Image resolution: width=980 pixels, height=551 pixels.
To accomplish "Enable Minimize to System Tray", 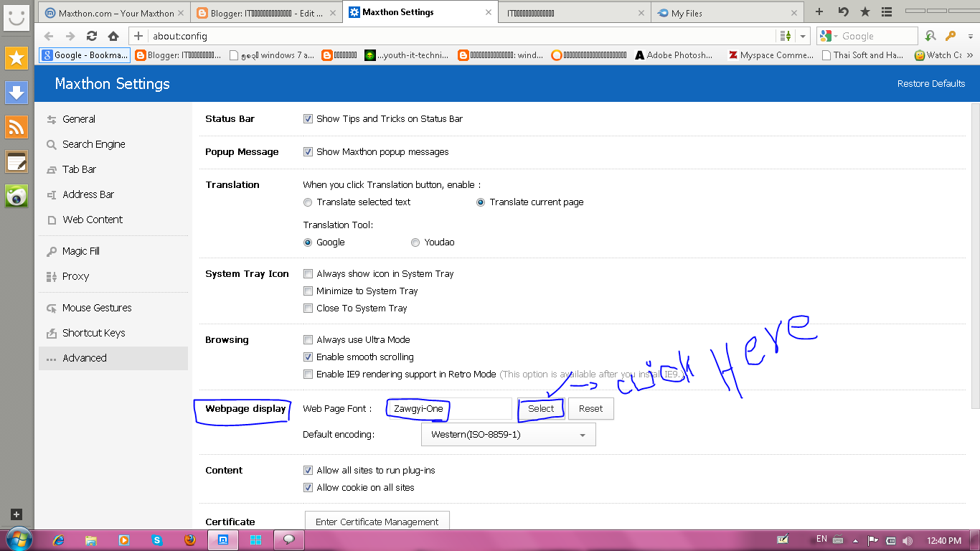I will tap(308, 291).
